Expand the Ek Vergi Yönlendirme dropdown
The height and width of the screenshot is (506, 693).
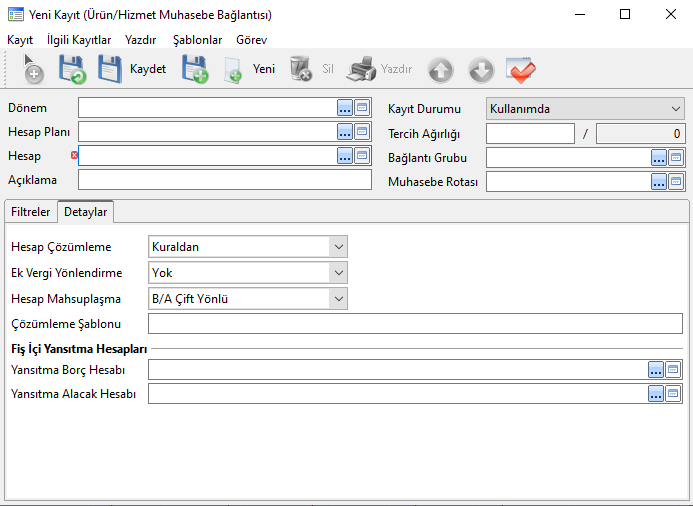point(247,272)
